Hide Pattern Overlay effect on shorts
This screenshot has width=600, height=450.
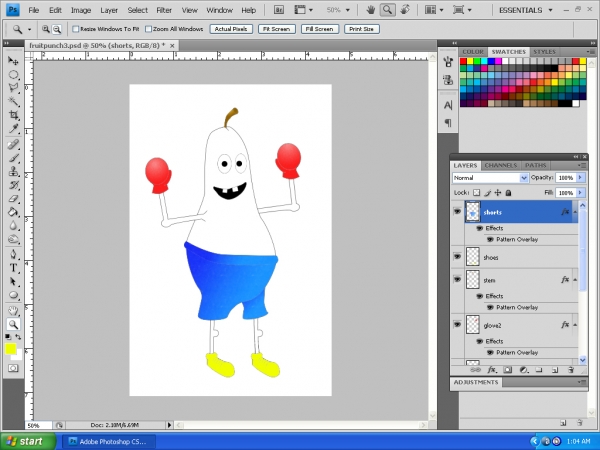pyautogui.click(x=490, y=240)
